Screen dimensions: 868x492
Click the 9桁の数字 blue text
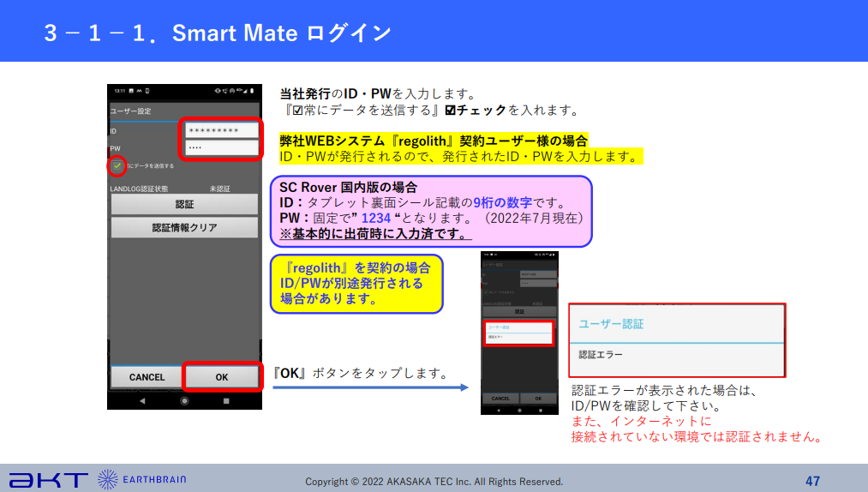pos(503,203)
